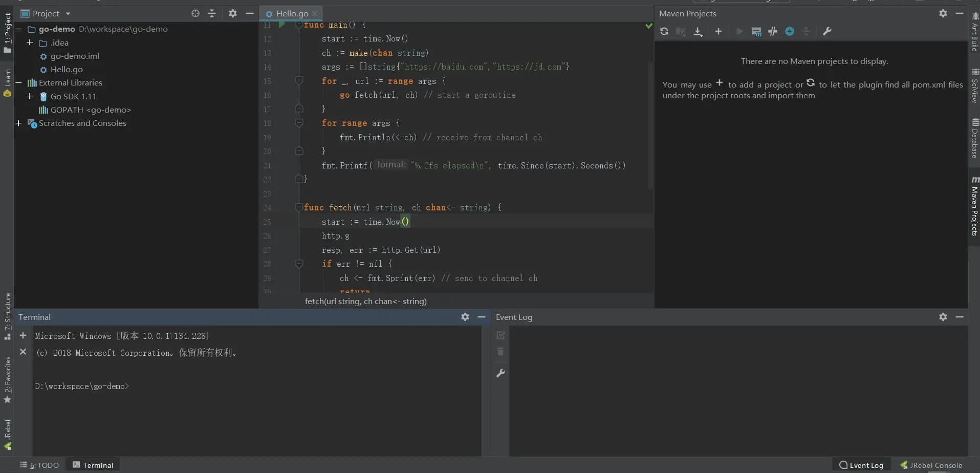Run main function via green gutter arrow
The height and width of the screenshot is (473, 980).
click(281, 25)
